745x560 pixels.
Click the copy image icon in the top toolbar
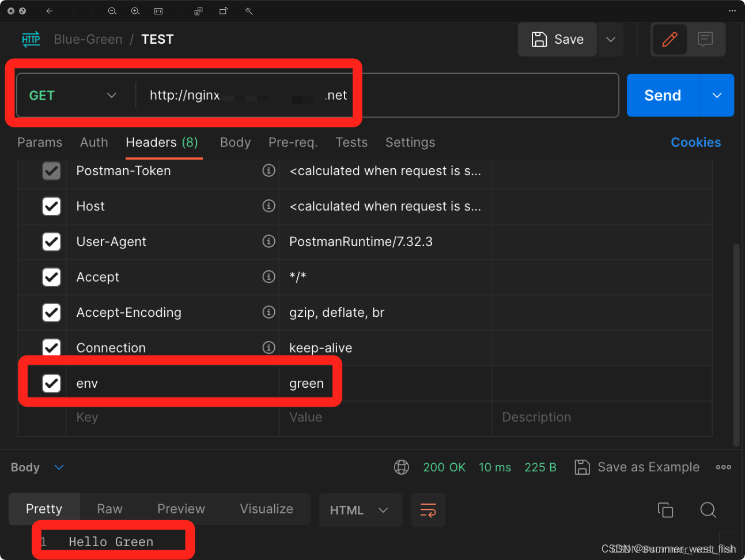pos(198,11)
